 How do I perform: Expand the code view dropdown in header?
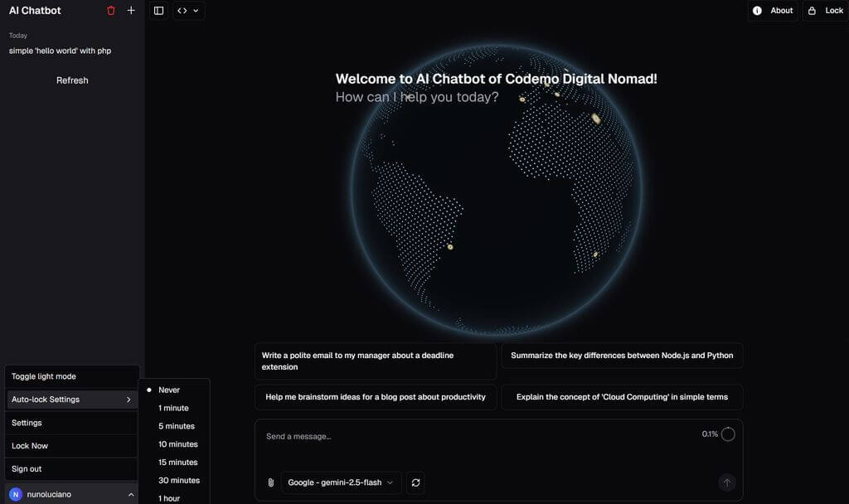[188, 11]
